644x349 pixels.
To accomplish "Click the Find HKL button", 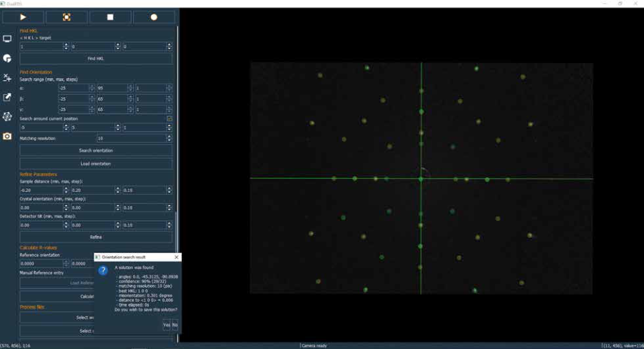I will [x=95, y=59].
